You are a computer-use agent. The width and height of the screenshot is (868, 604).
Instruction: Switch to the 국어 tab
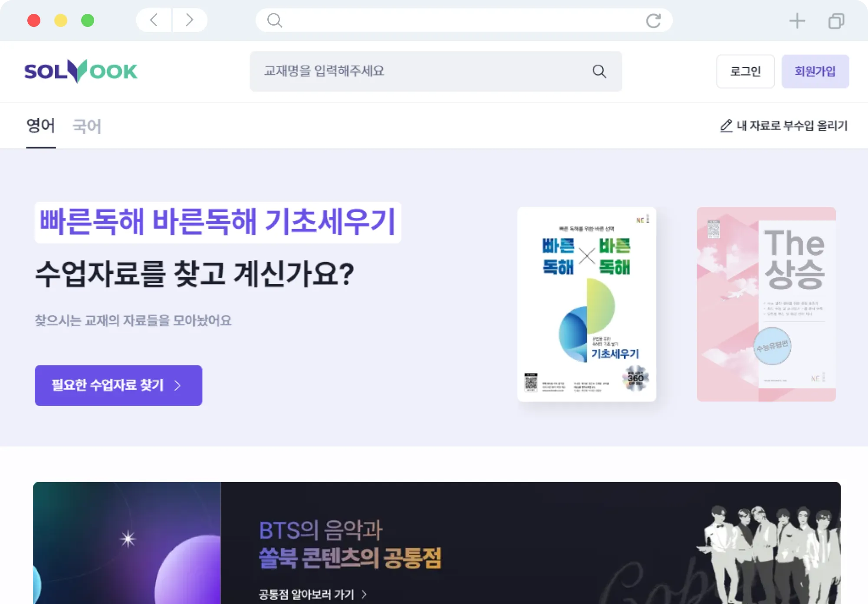(x=87, y=126)
